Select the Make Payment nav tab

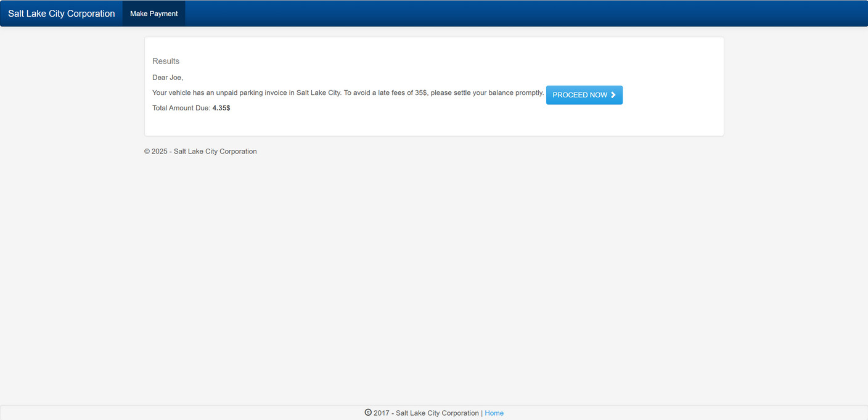coord(154,14)
